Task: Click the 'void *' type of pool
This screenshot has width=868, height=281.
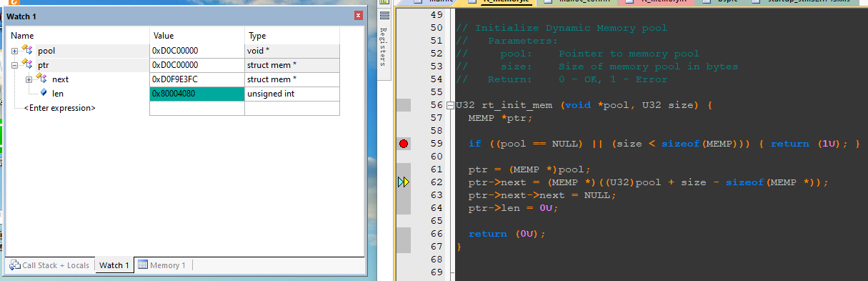Action: [292, 51]
